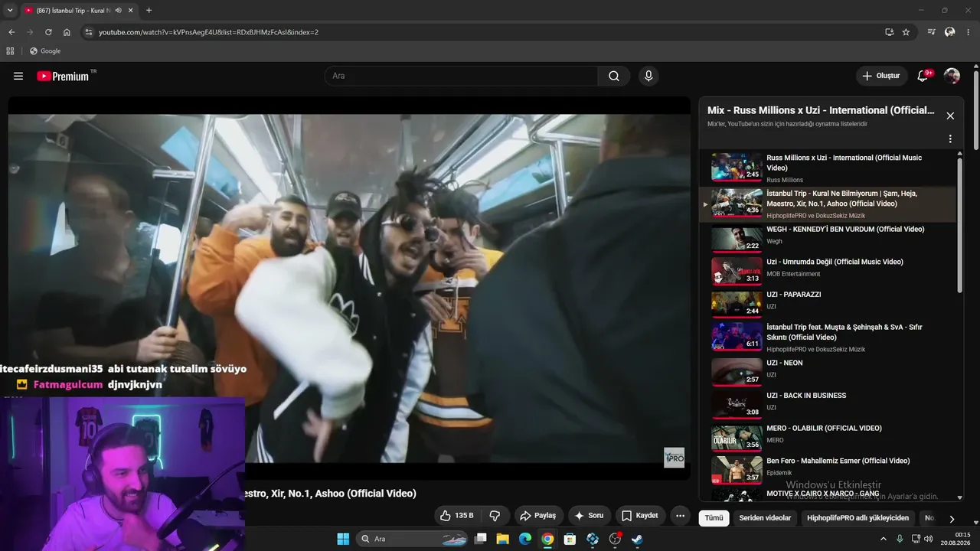
Task: Select the Tümü filter chip
Action: 714,518
